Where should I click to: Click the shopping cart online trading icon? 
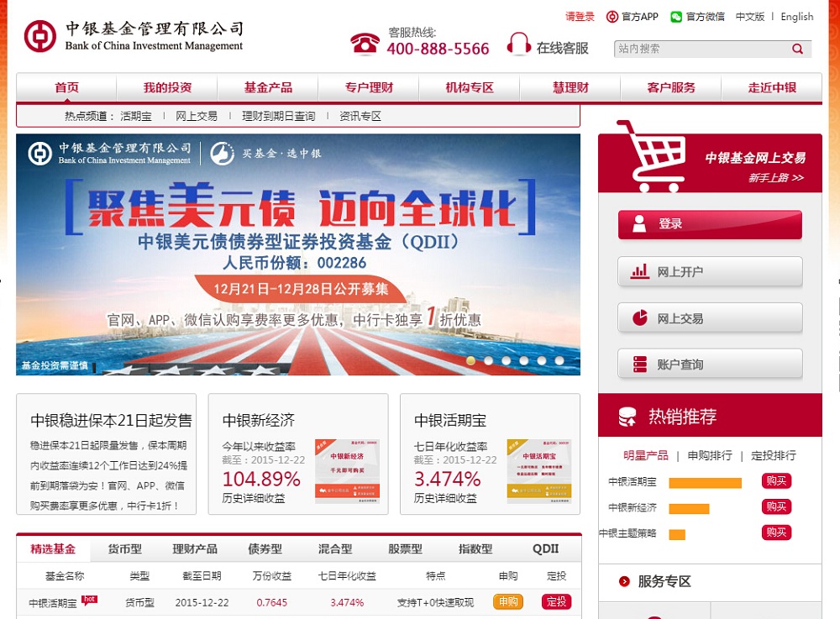tap(652, 156)
